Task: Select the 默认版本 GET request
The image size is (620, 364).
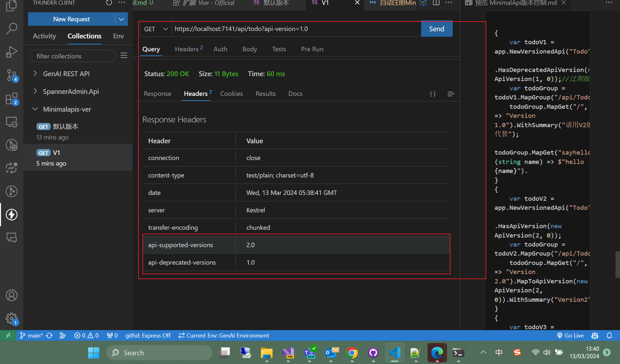Action: tap(78, 131)
